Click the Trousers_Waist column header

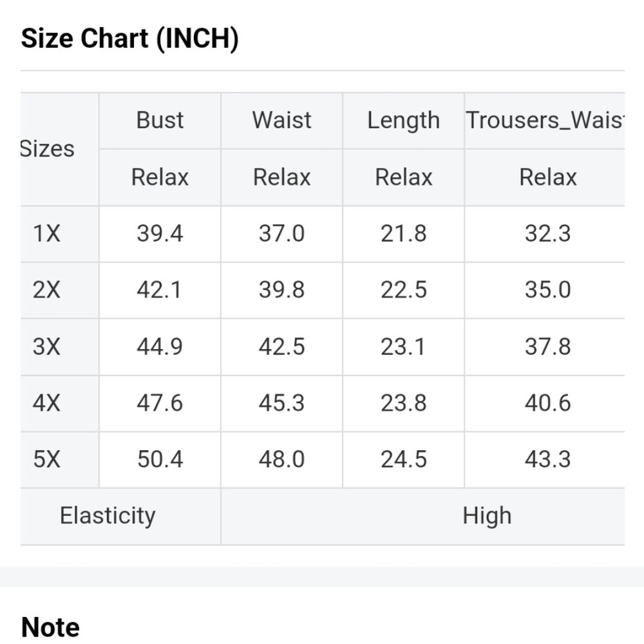coord(545,120)
